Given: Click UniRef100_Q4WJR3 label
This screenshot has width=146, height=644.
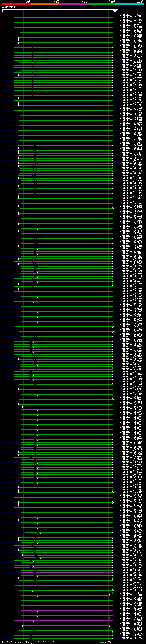Looking at the screenshot, I should click(x=131, y=223).
